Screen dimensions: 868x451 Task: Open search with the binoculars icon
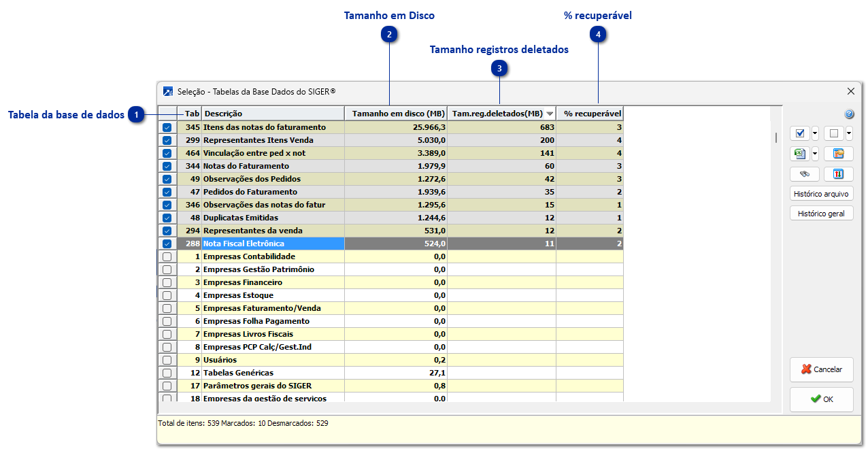point(804,174)
